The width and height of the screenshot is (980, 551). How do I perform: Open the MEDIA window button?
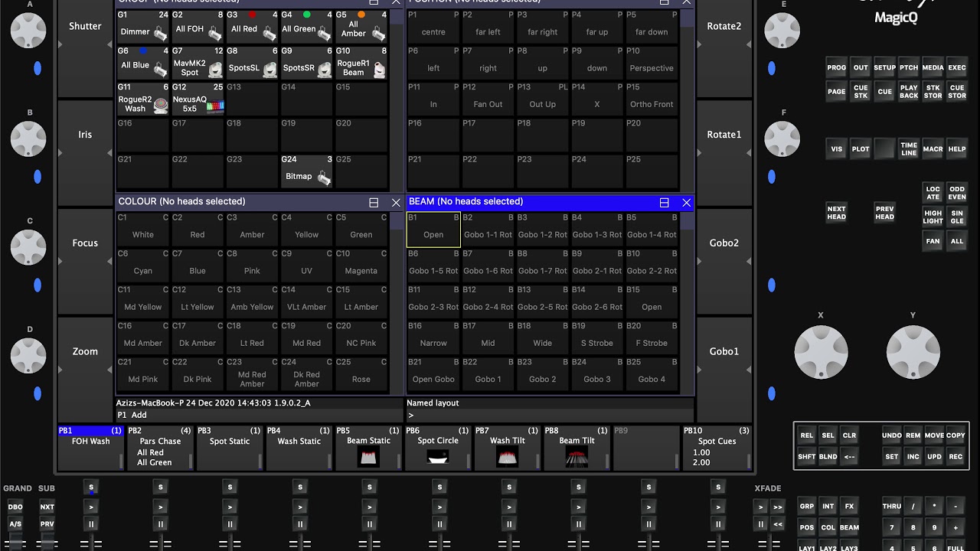[933, 67]
